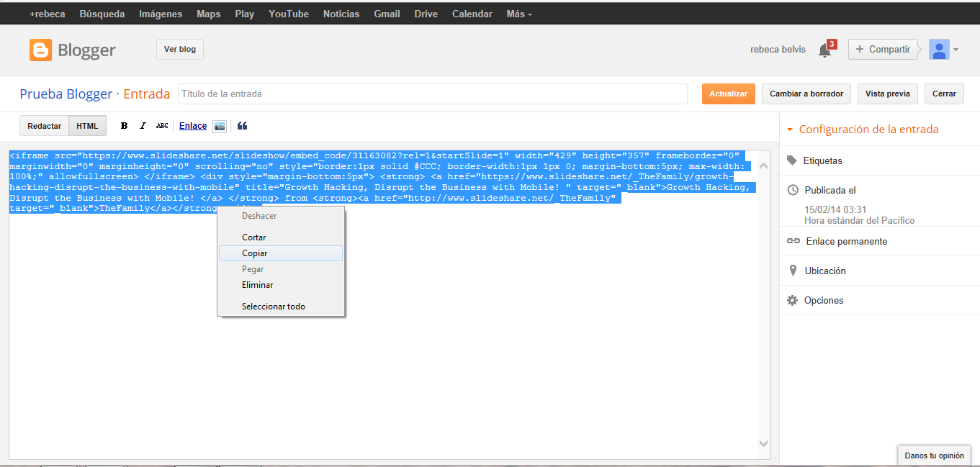980x467 pixels.
Task: Open account dropdown arrow beside avatar
Action: click(x=956, y=50)
